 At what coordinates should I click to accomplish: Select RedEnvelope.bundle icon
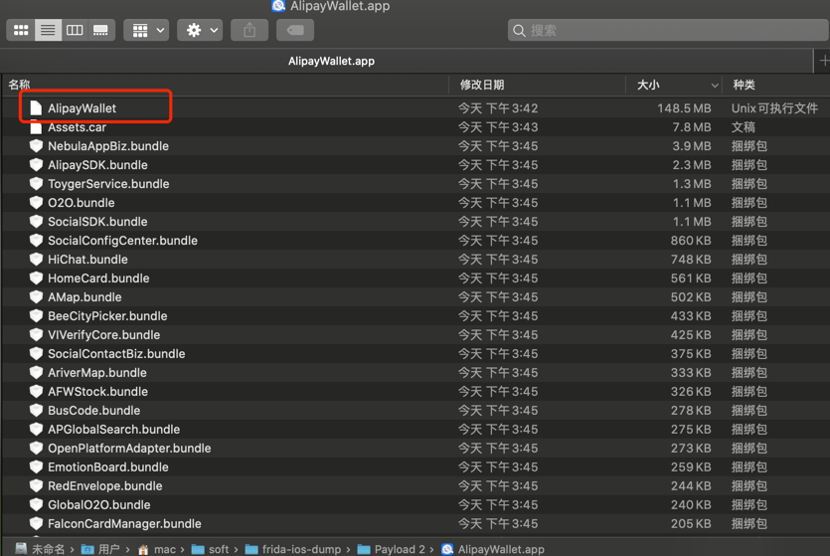click(36, 486)
